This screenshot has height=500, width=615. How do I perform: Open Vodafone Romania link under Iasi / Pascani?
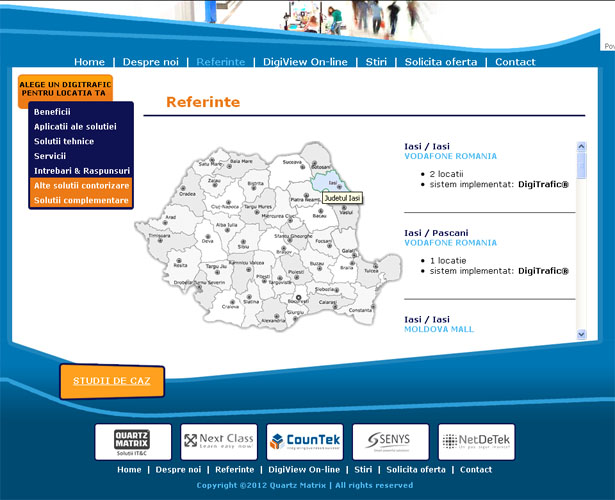click(x=450, y=243)
